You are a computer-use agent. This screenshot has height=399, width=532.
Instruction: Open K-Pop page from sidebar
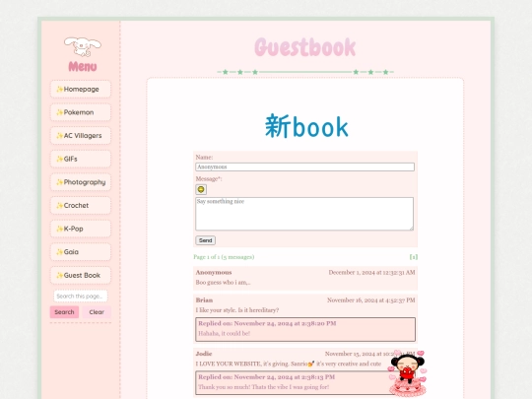tap(81, 229)
